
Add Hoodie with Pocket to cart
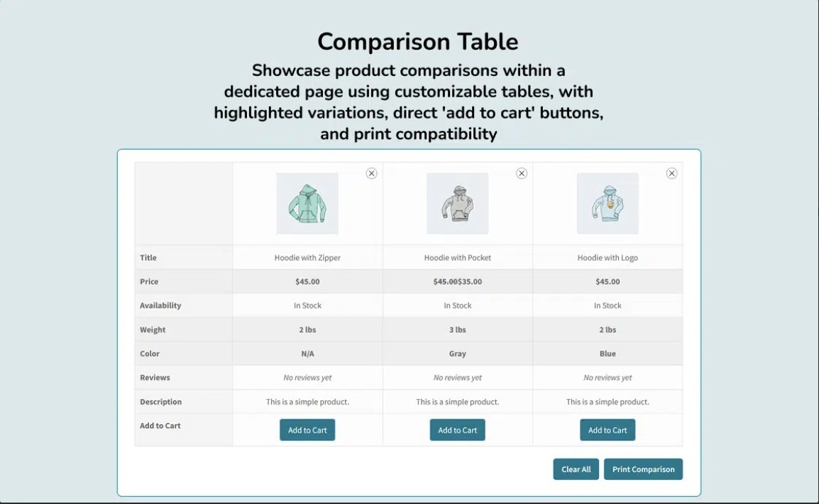pos(458,430)
